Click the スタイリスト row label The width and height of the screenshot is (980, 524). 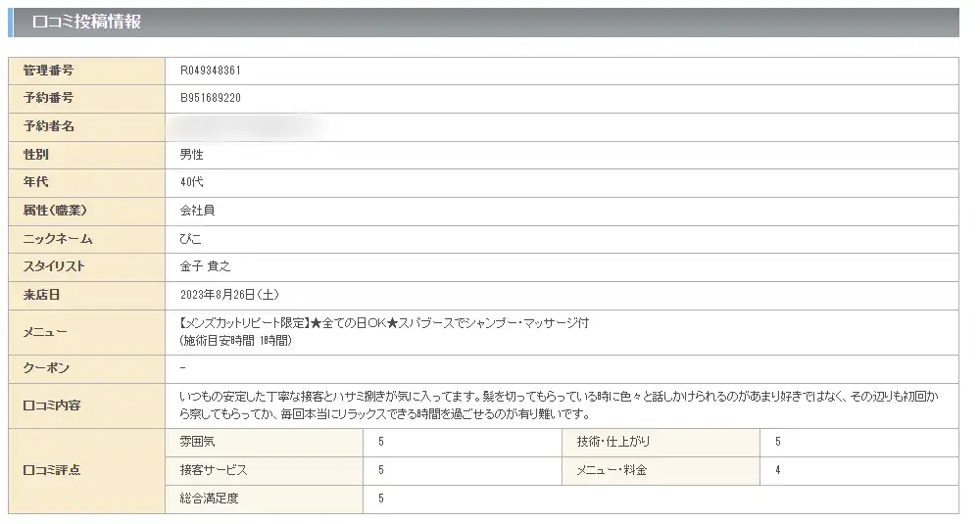[x=54, y=266]
